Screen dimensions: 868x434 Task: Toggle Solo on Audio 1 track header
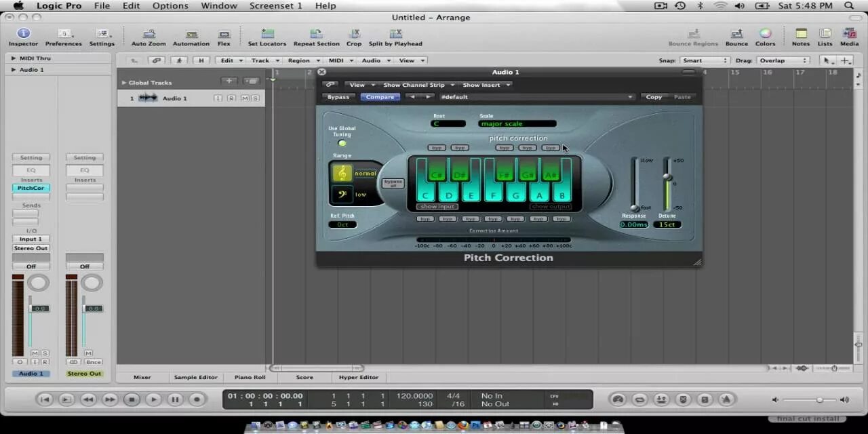256,98
